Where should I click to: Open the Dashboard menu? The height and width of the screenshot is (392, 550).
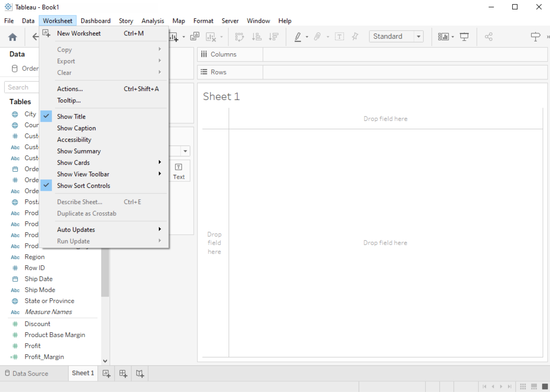[95, 21]
